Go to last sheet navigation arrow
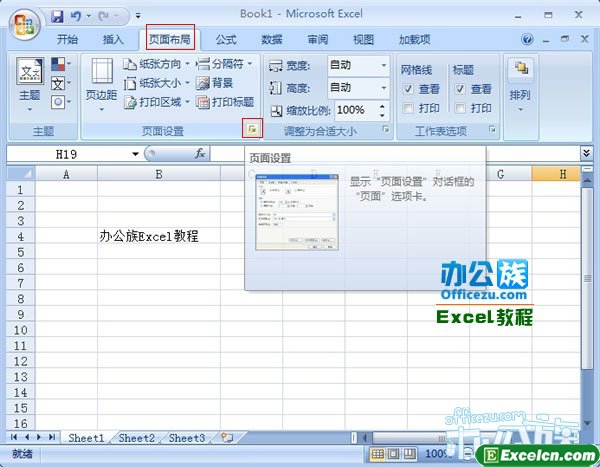The width and height of the screenshot is (600, 467). [52, 437]
